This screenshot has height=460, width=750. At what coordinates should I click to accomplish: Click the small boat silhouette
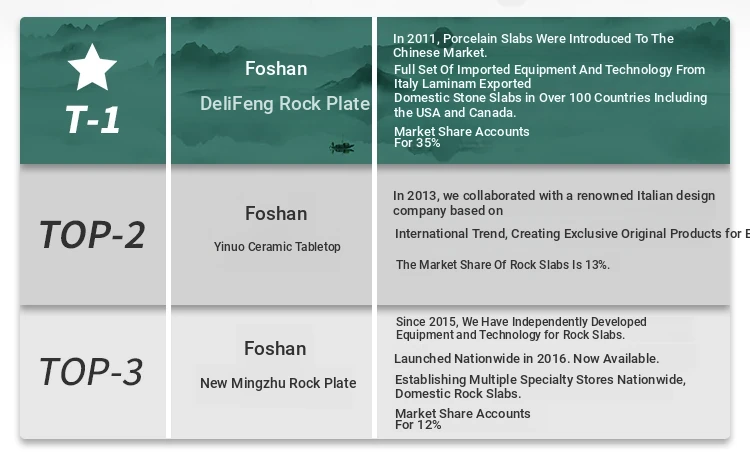(x=342, y=148)
